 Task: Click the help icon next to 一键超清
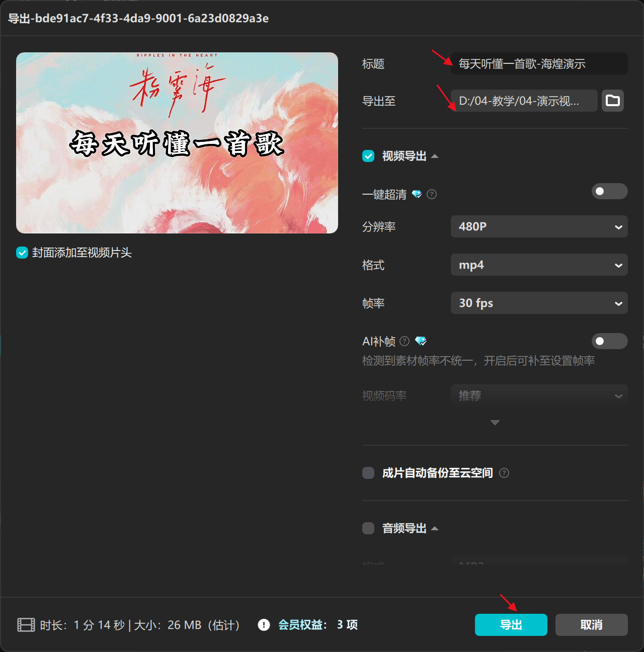(x=431, y=194)
